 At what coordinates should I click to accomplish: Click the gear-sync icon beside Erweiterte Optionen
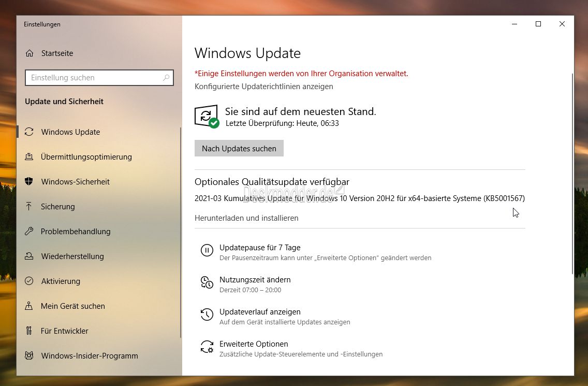click(207, 347)
